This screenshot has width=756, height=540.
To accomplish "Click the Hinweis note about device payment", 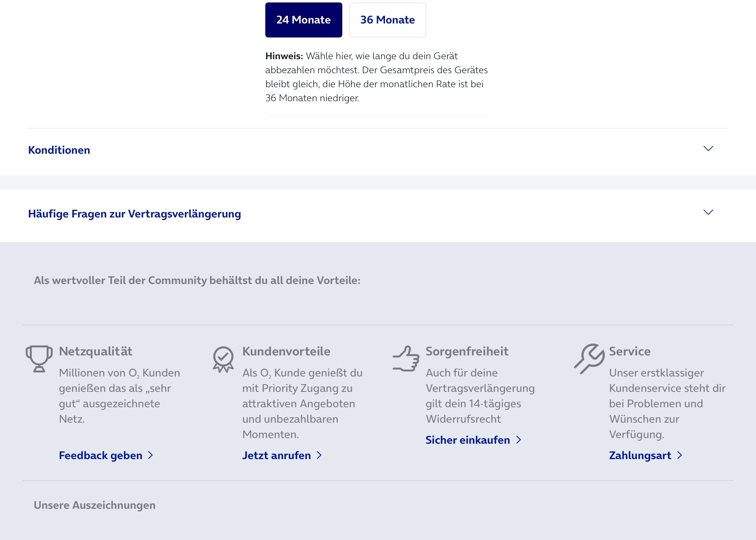I will point(377,77).
